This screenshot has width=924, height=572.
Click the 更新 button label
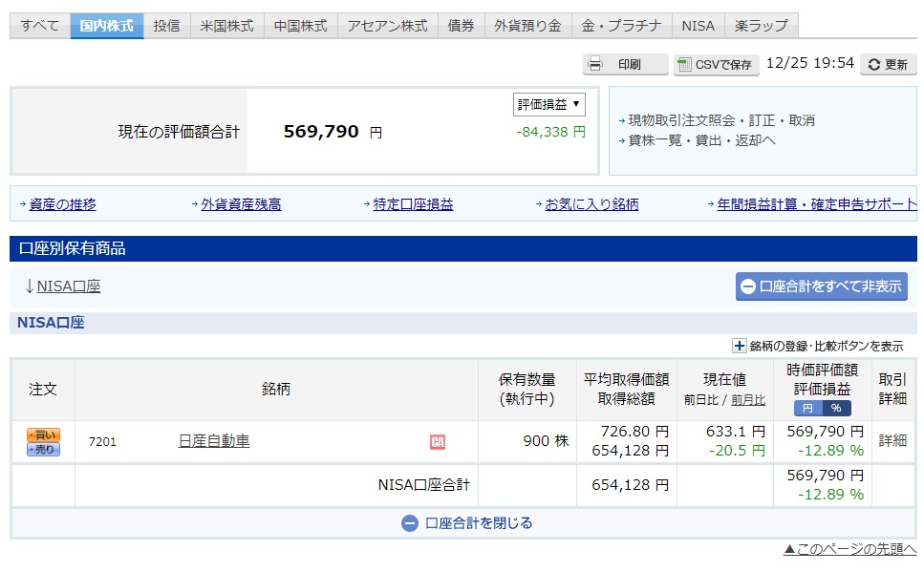pos(895,65)
